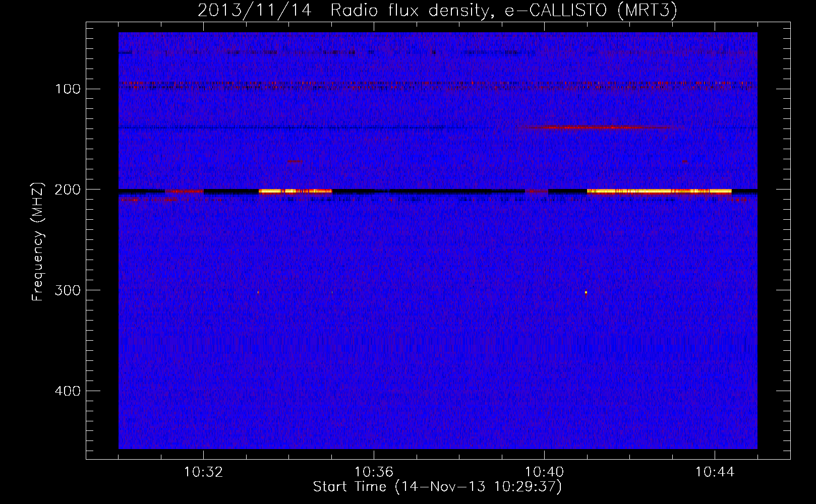Click the 300 frequency tick label
816x504 pixels.
(x=68, y=291)
